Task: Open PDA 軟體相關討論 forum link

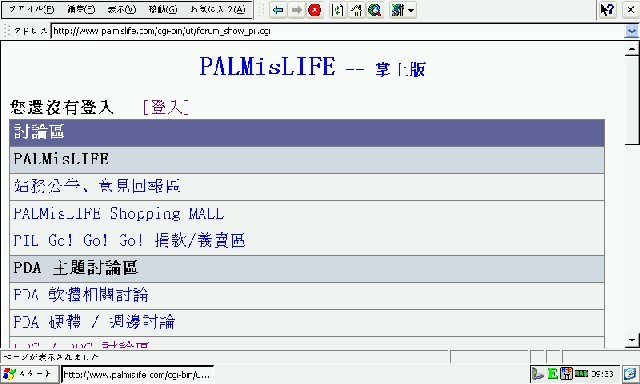Action: click(x=81, y=295)
